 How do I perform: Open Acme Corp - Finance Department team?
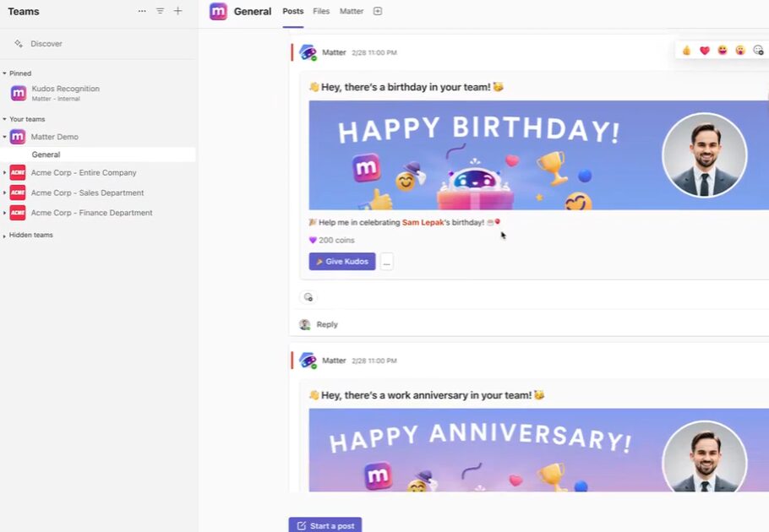click(x=91, y=213)
